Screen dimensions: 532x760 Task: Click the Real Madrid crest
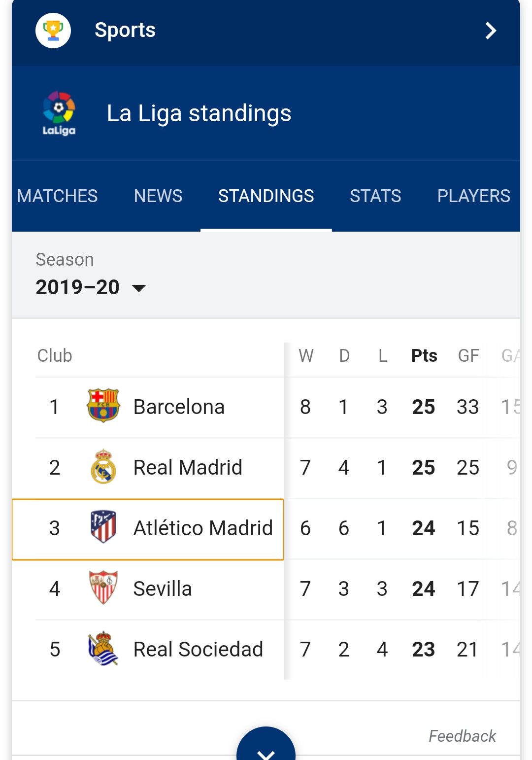coord(103,466)
